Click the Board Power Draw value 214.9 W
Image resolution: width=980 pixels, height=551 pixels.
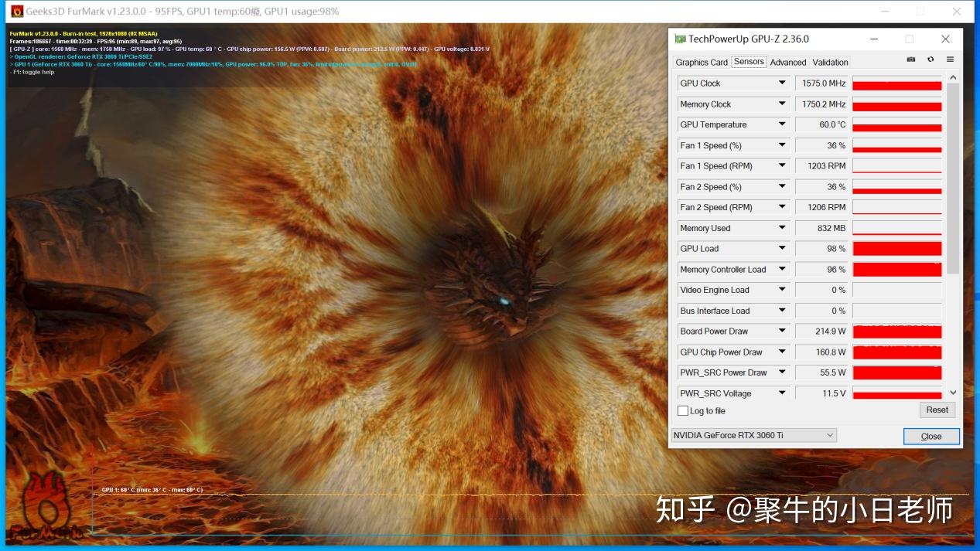[x=823, y=331]
